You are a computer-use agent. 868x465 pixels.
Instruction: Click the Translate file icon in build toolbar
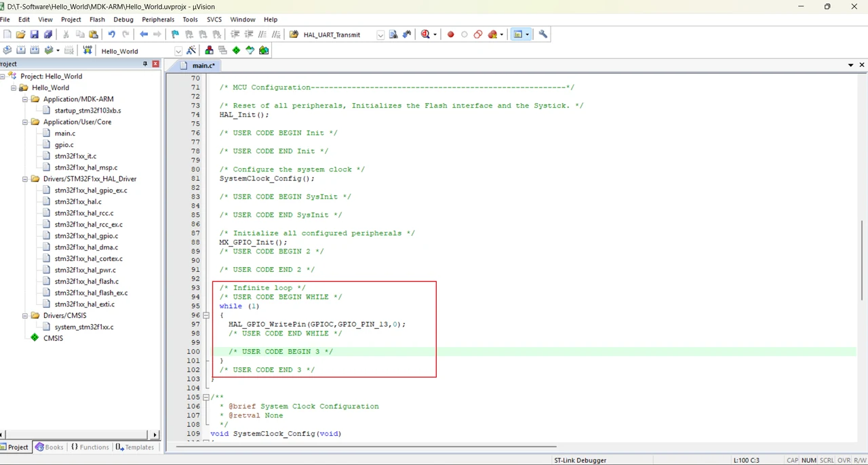point(7,50)
